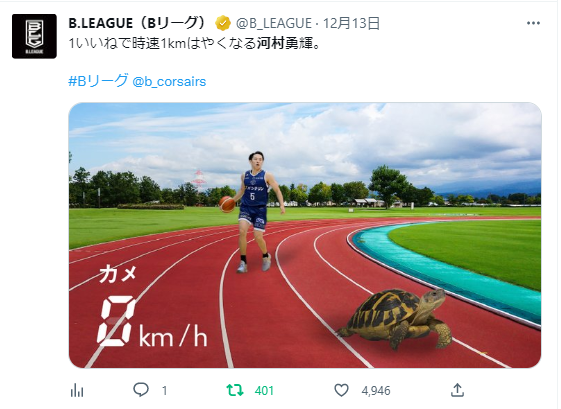
Task: Click the gold verified badge icon
Action: [x=223, y=24]
